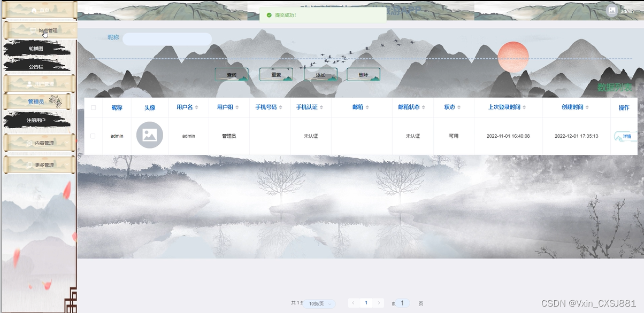Click the user icon beside 用户管理
This screenshot has height=313, width=644.
(x=30, y=84)
